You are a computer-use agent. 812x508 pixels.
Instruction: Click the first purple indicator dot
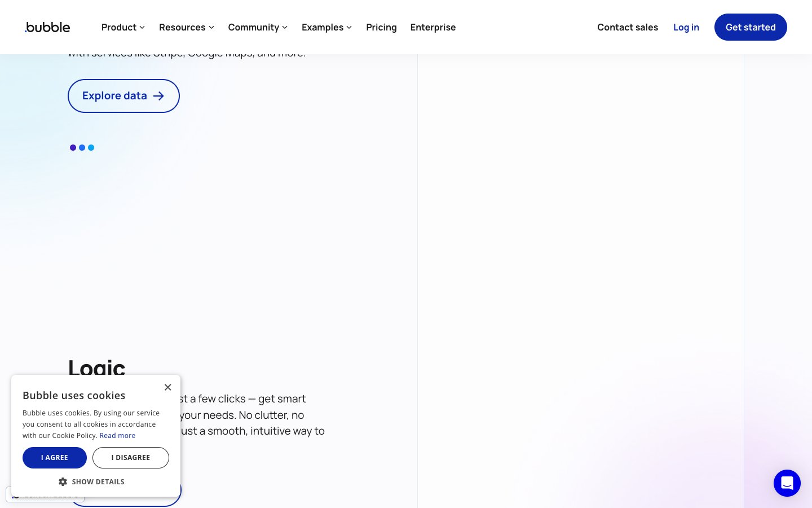tap(73, 148)
